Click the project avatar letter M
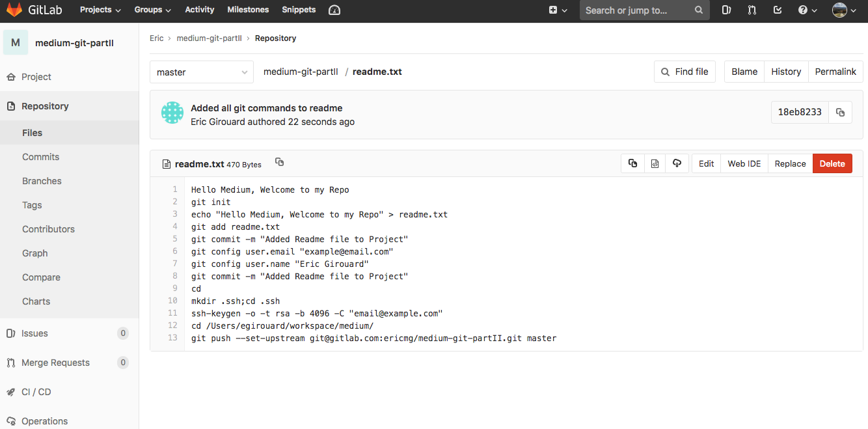 [x=16, y=43]
